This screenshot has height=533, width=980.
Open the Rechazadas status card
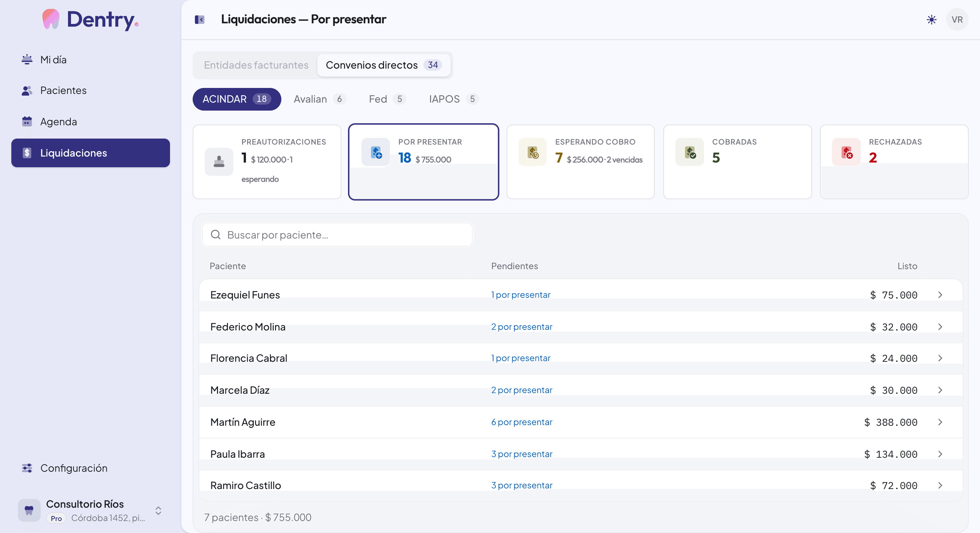click(x=894, y=162)
